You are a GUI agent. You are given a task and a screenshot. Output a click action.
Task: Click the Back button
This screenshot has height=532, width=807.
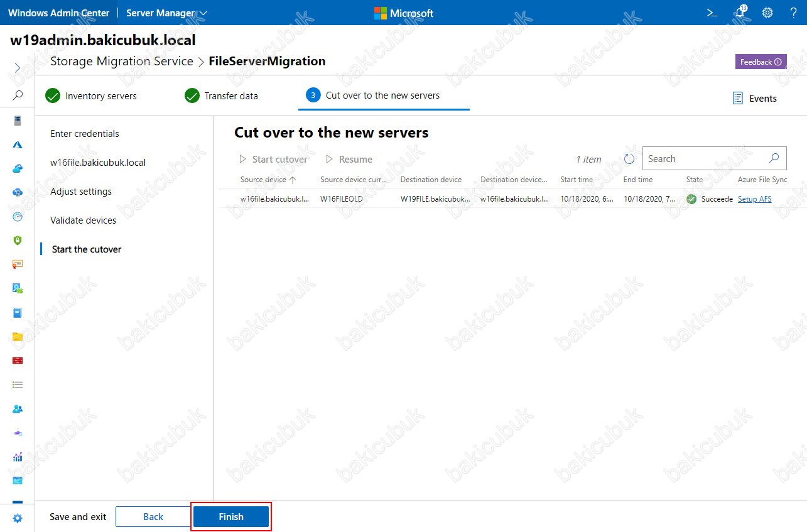[x=153, y=517]
